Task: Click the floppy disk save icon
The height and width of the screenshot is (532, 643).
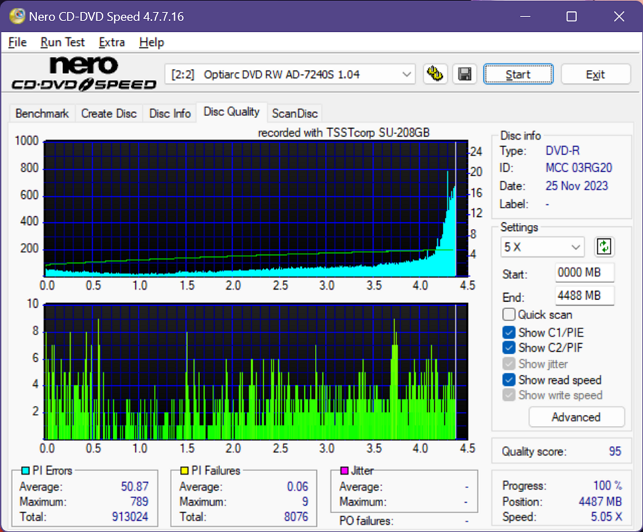Action: [x=465, y=74]
